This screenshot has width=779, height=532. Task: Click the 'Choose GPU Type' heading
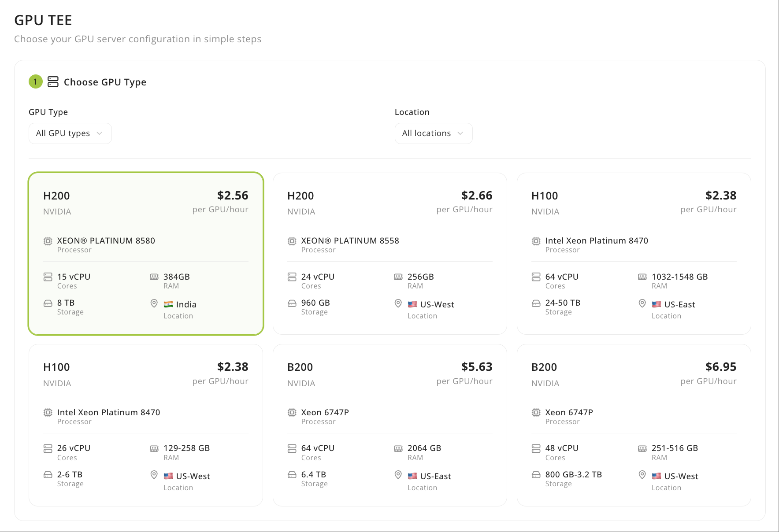105,82
